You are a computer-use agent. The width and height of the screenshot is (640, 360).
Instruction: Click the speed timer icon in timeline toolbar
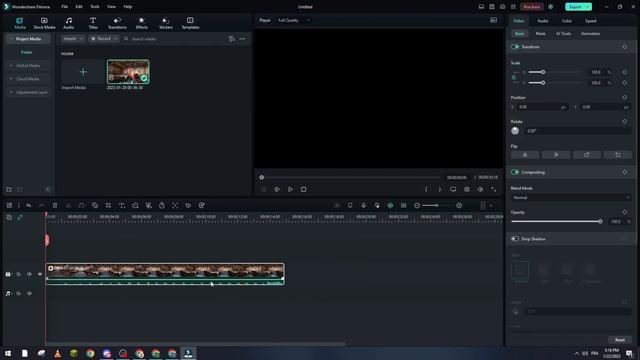click(162, 206)
